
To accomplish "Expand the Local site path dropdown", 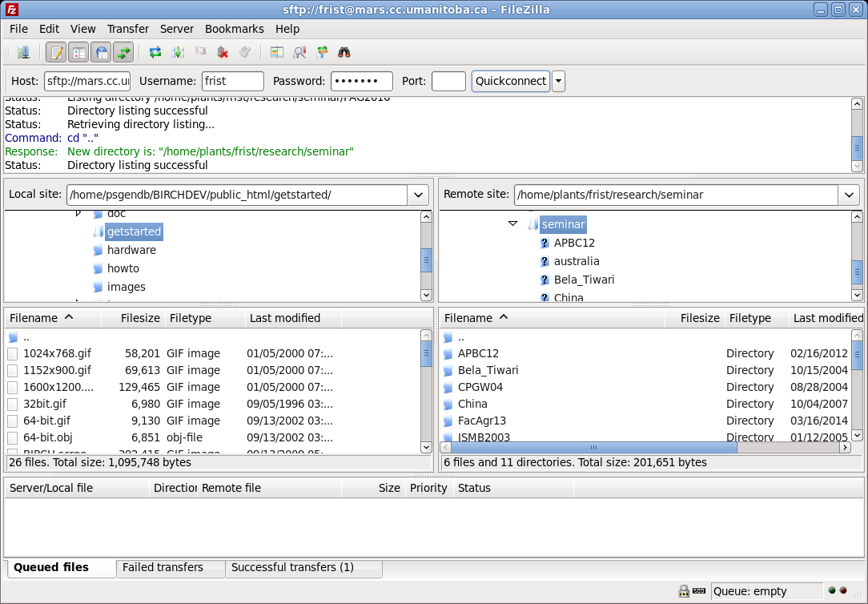I will click(x=418, y=195).
